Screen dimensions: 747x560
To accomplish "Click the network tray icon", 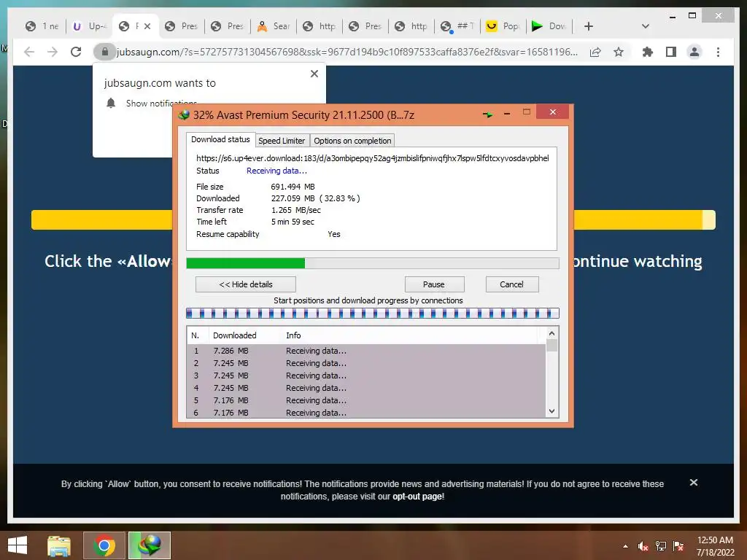I will [x=661, y=546].
